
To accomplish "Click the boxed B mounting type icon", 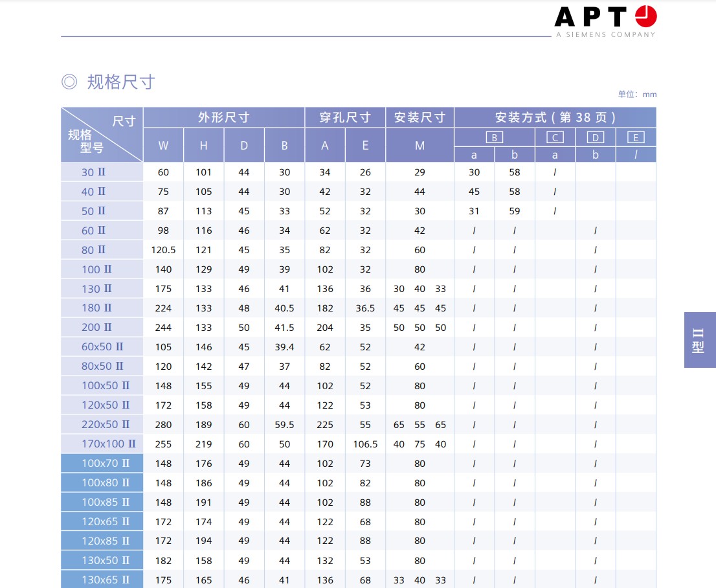I will pyautogui.click(x=494, y=137).
